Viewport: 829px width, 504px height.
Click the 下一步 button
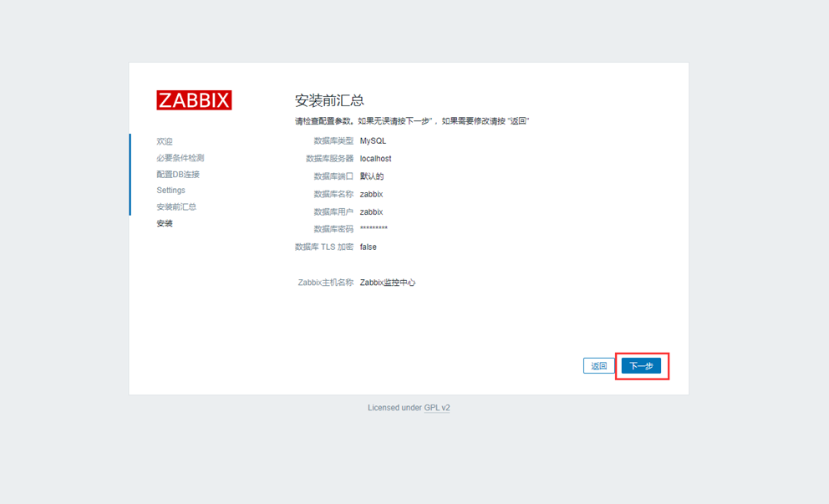(x=641, y=365)
